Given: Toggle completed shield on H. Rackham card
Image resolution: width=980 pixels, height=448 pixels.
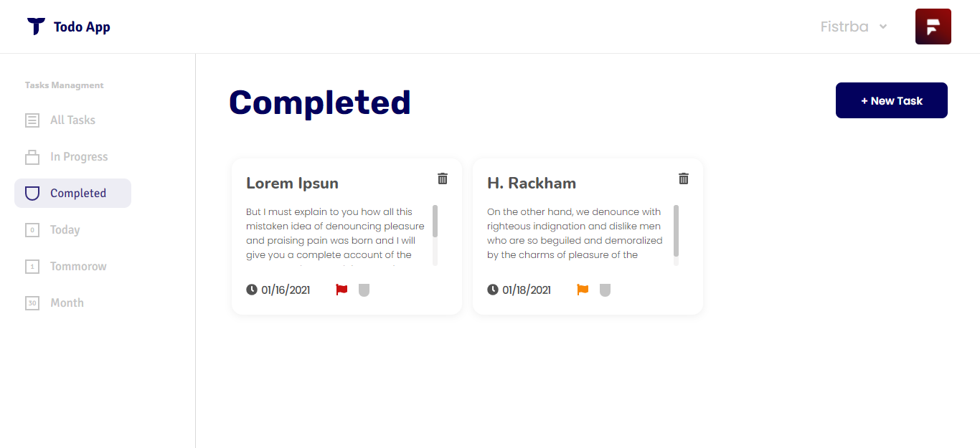Looking at the screenshot, I should click(605, 290).
